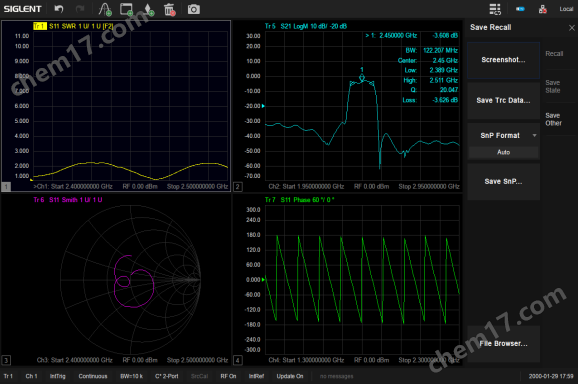Toggle RF On in status bar
Image resolution: width=578 pixels, height=384 pixels.
[228, 376]
